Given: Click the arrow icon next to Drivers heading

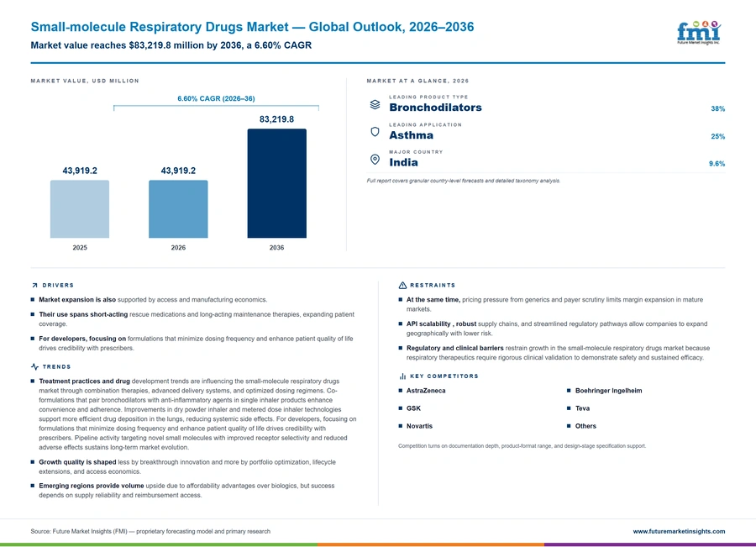Looking at the screenshot, I should (x=34, y=285).
